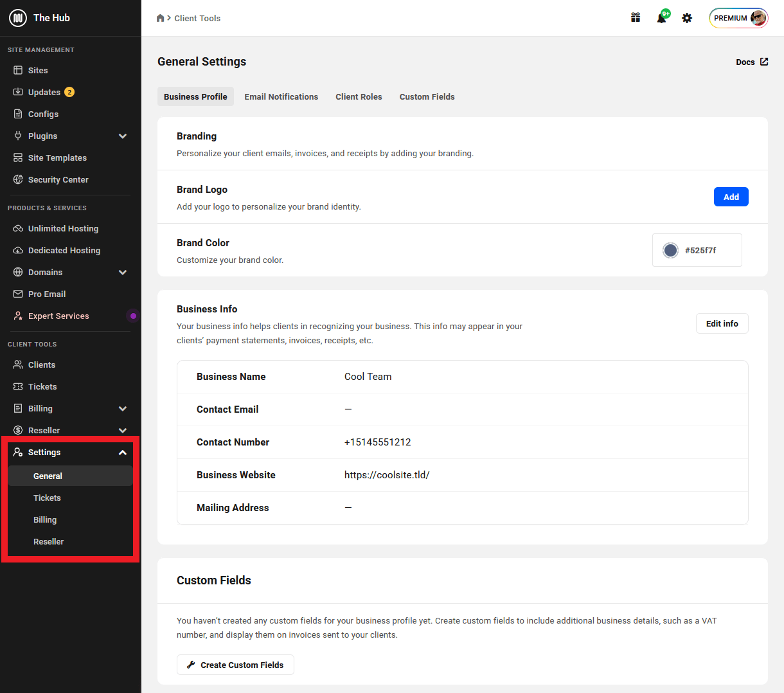
Task: Click the Settings user-gear icon
Action: 18,452
